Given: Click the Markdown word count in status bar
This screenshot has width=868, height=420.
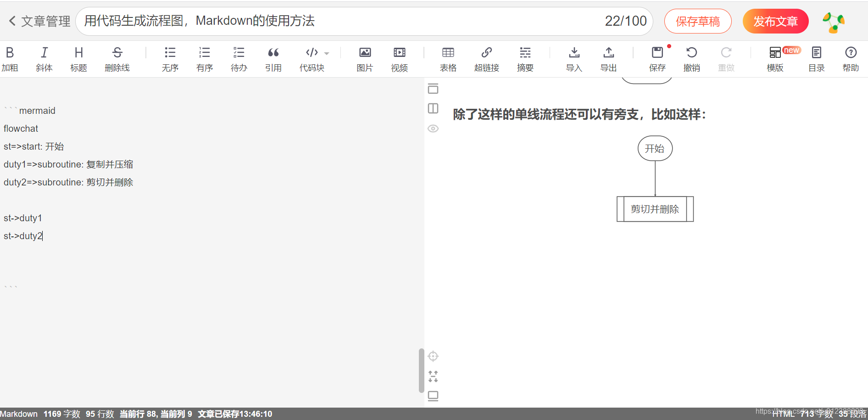Looking at the screenshot, I should [62, 414].
